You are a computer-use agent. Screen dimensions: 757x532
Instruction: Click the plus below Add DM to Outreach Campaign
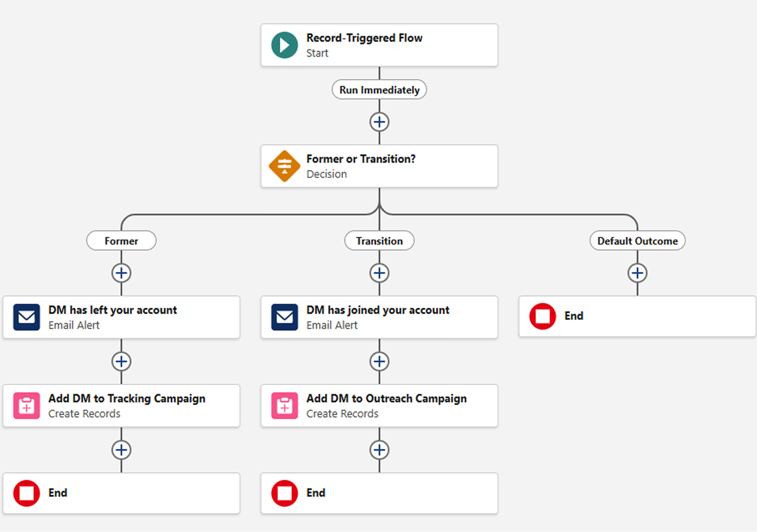tap(379, 450)
